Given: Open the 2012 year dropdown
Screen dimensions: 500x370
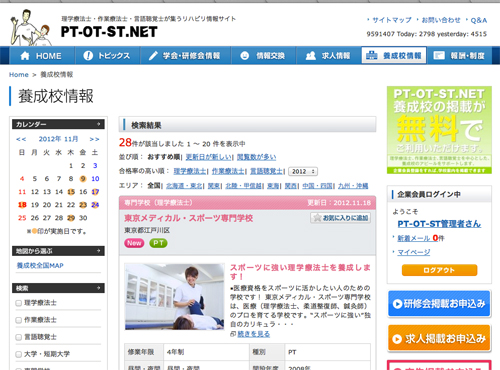Looking at the screenshot, I should click(x=303, y=171).
